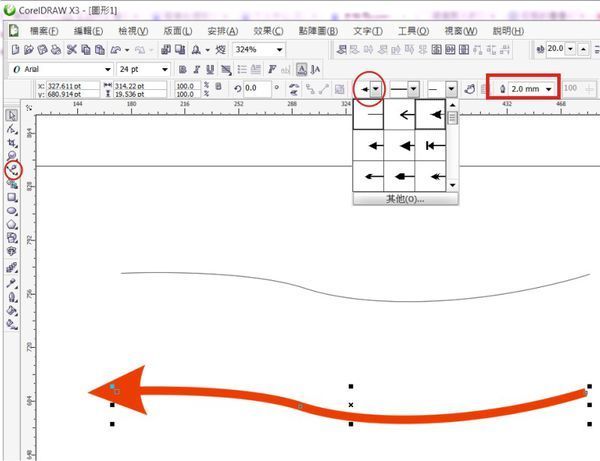Choose the double-chevron arrowhead

(x=430, y=176)
